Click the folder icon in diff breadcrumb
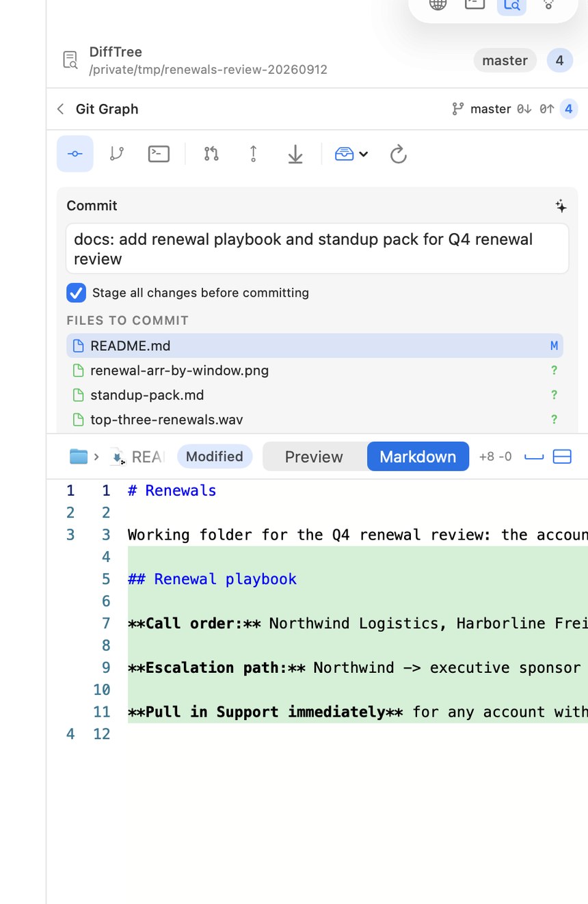The image size is (588, 904). [79, 457]
